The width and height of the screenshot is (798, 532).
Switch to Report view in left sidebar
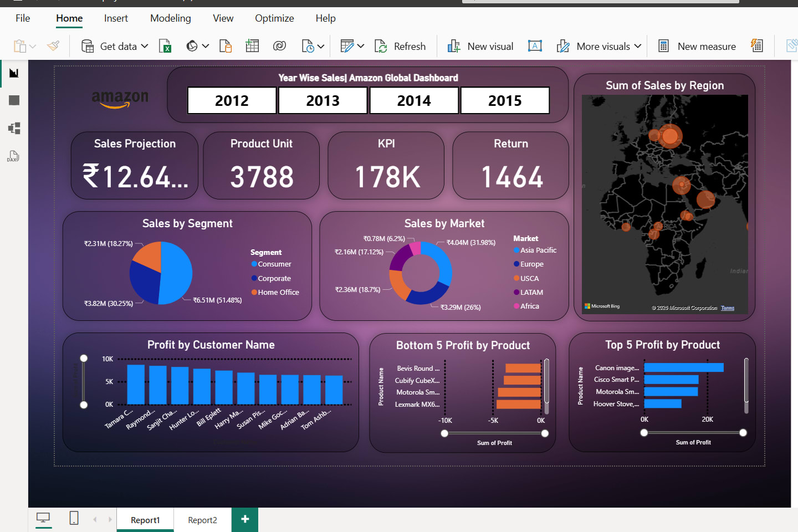(14, 73)
